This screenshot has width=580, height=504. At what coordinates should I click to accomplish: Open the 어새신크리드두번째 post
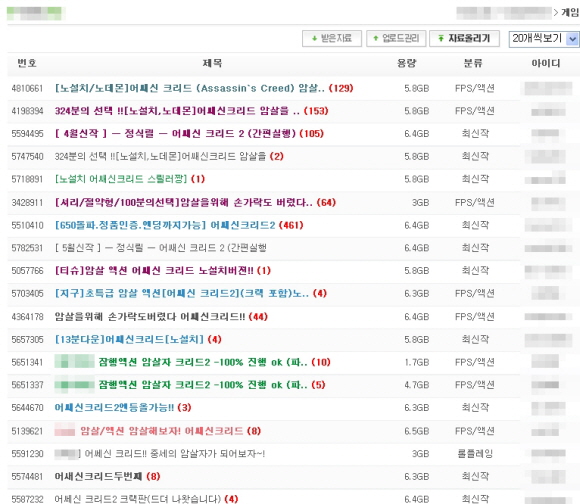(98, 476)
